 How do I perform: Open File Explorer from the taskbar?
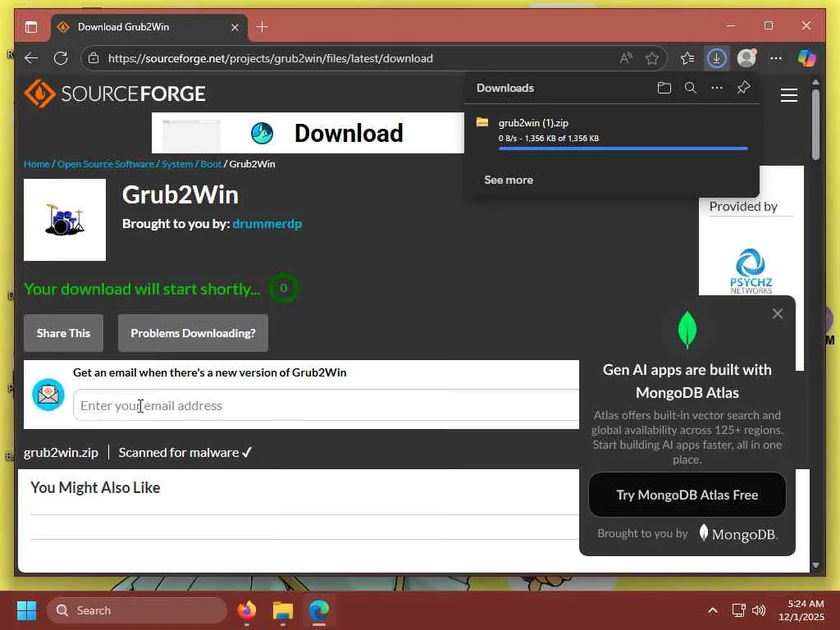pyautogui.click(x=283, y=610)
